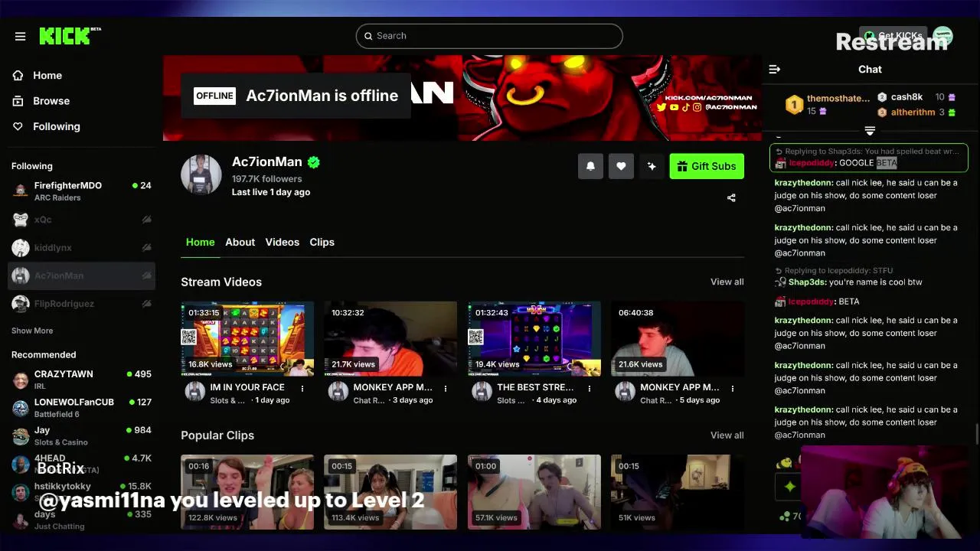The width and height of the screenshot is (980, 551).
Task: Click the Ac7ionMan channel banner
Action: click(x=462, y=98)
